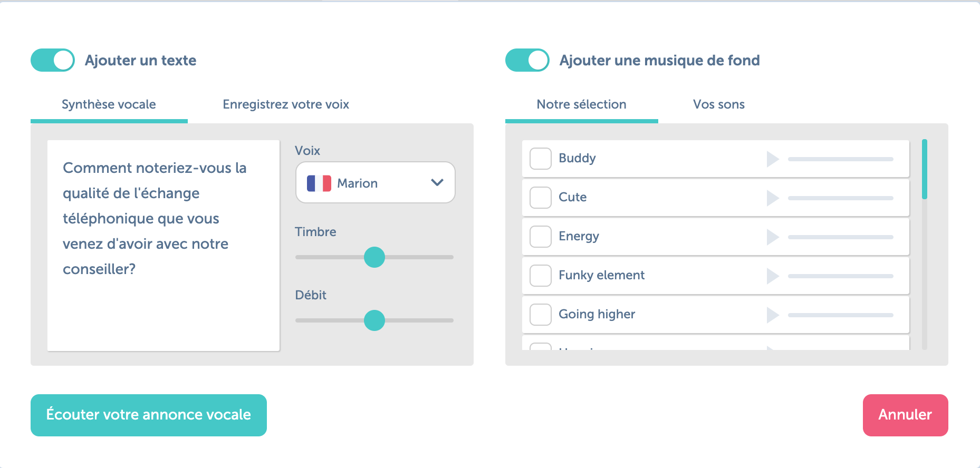Screen dimensions: 980x468
Task: Click the Annuler button
Action: tap(906, 415)
